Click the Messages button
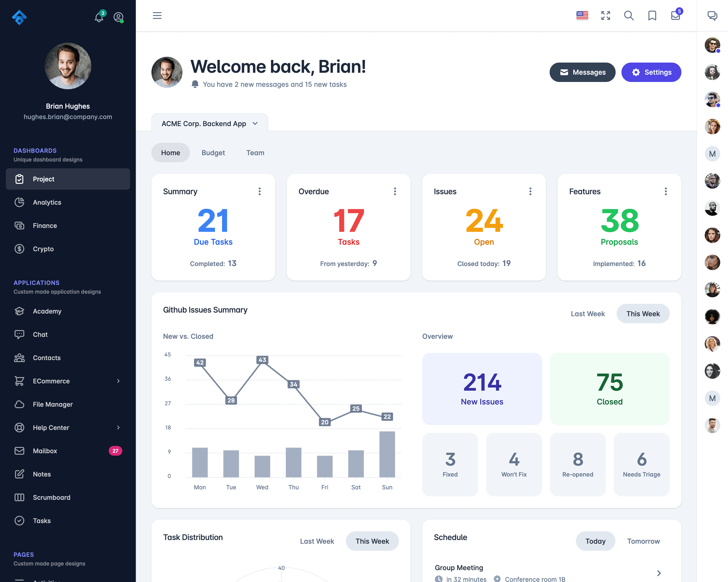This screenshot has width=728, height=582. [x=582, y=72]
